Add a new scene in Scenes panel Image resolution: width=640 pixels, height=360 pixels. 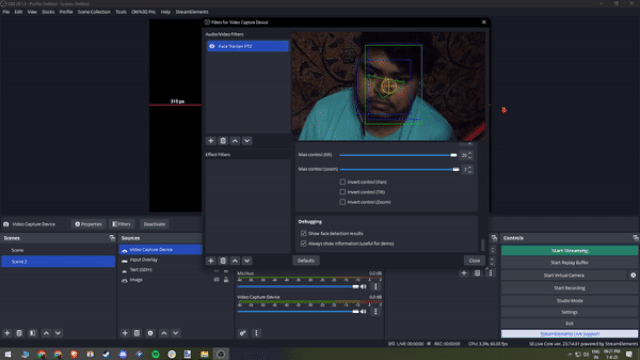click(7, 333)
